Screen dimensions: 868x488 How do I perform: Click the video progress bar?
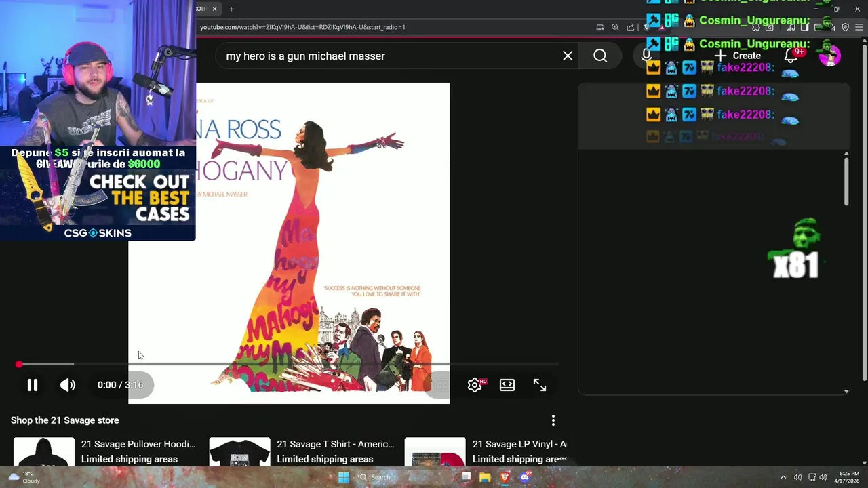(288, 364)
